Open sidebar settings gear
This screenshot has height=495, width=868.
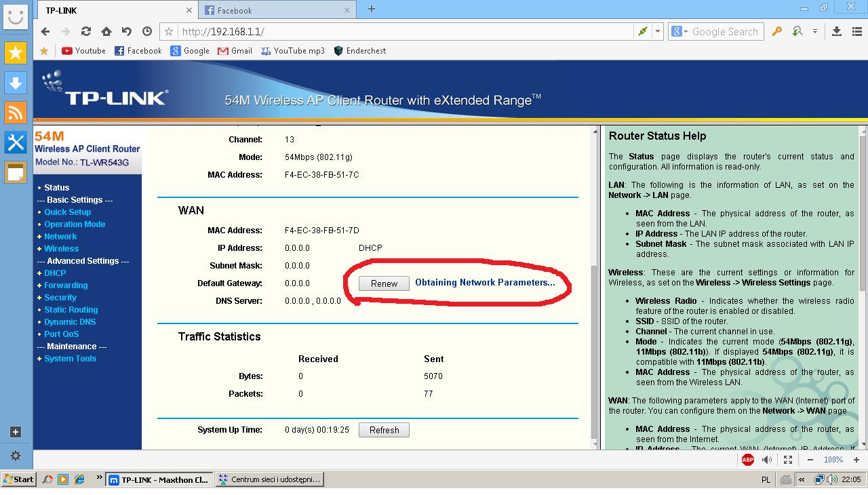pyautogui.click(x=16, y=456)
